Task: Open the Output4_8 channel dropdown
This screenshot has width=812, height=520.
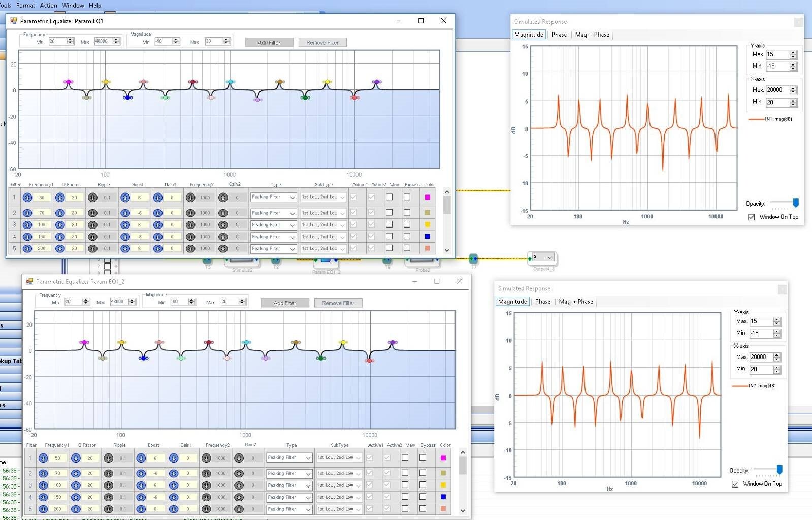Action: (x=543, y=257)
